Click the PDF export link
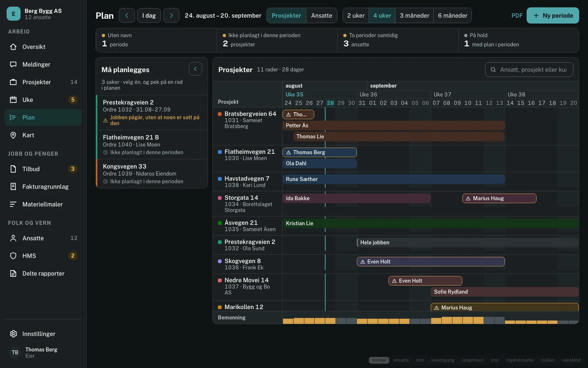 (x=517, y=15)
